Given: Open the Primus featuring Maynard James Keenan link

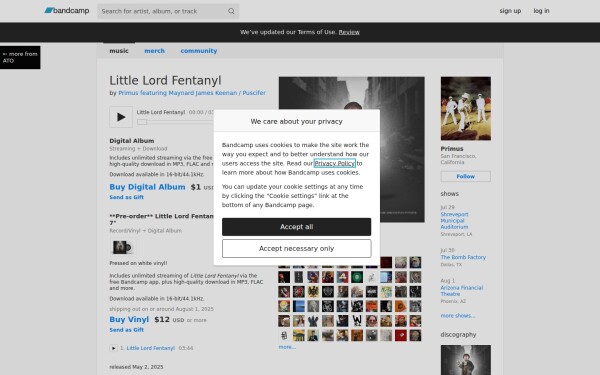Looking at the screenshot, I should click(x=192, y=93).
